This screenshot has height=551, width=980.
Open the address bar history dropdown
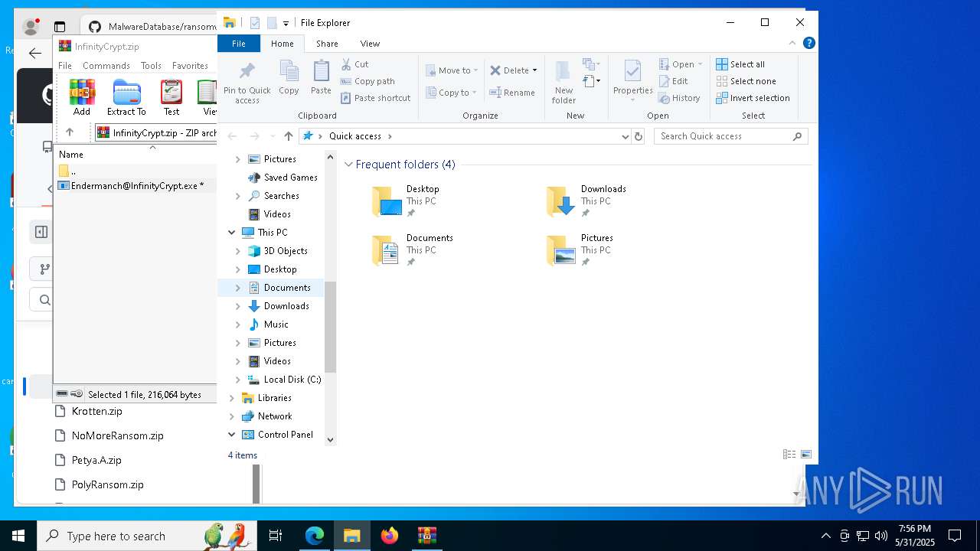click(x=626, y=136)
